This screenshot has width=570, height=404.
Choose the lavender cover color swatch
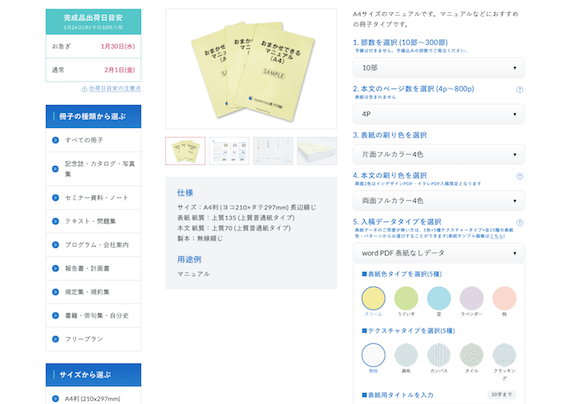(471, 298)
